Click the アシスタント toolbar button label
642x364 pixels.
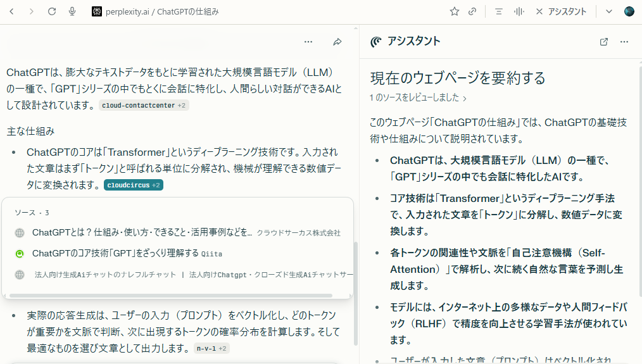point(567,11)
